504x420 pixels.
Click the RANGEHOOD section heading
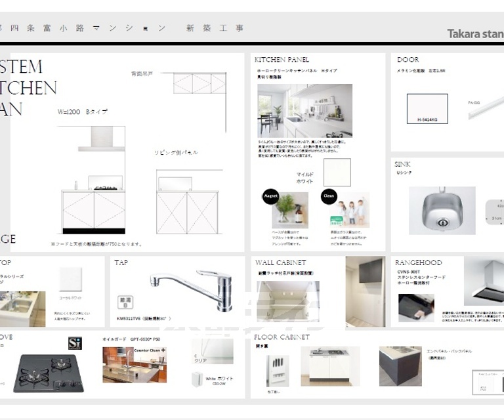pos(419,263)
